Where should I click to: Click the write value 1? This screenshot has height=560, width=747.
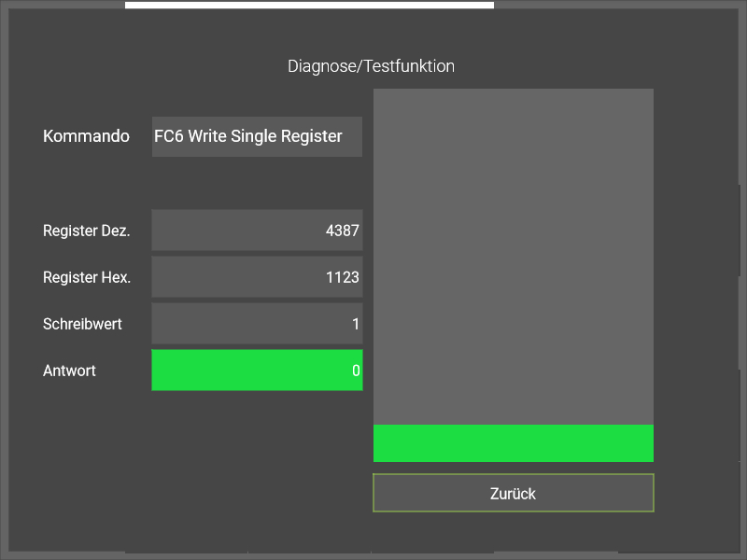point(356,324)
